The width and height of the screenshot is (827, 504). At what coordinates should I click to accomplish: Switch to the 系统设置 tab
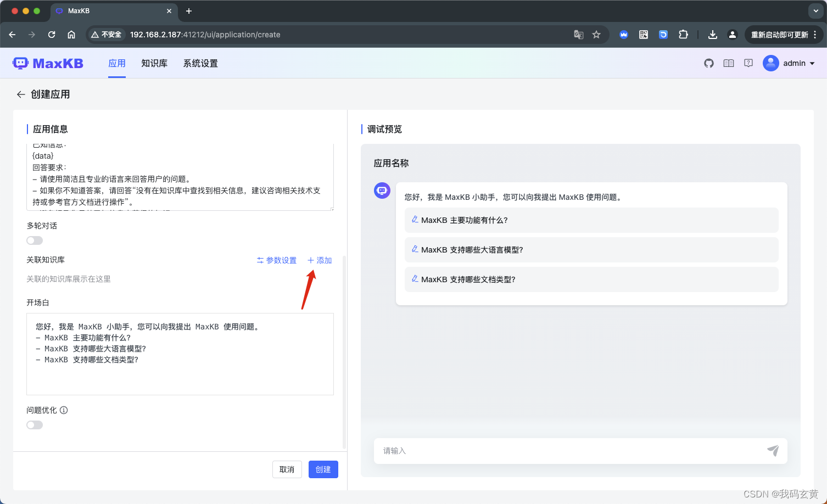point(200,63)
